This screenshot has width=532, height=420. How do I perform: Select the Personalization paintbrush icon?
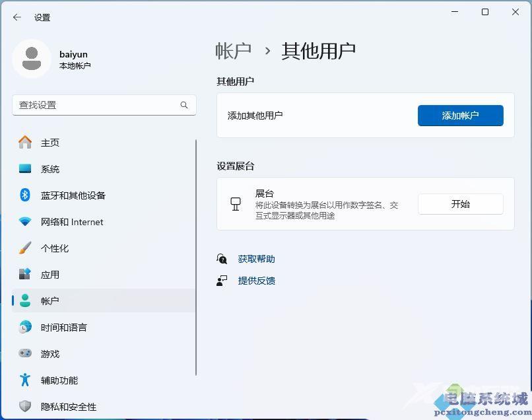[x=25, y=248]
